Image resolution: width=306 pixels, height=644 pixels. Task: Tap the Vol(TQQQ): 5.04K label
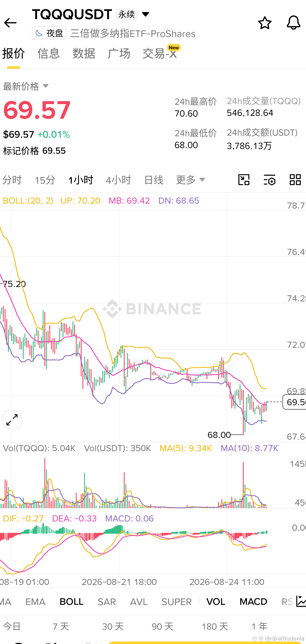tap(39, 448)
